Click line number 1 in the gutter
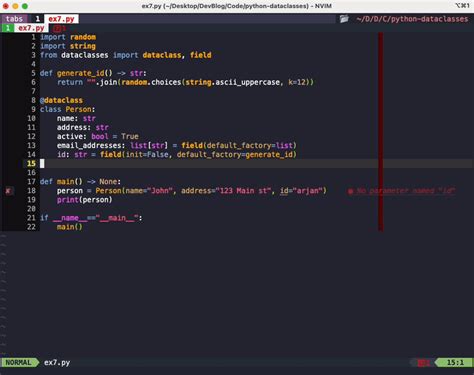 coord(33,37)
